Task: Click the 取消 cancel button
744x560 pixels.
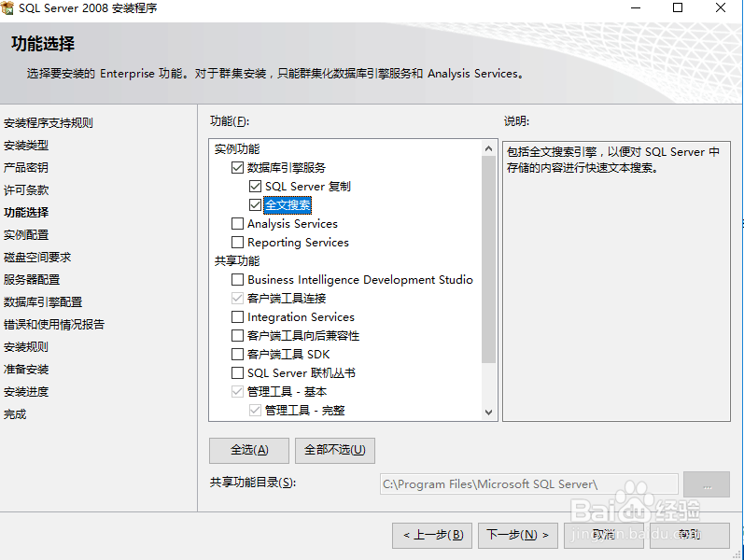Action: point(604,536)
